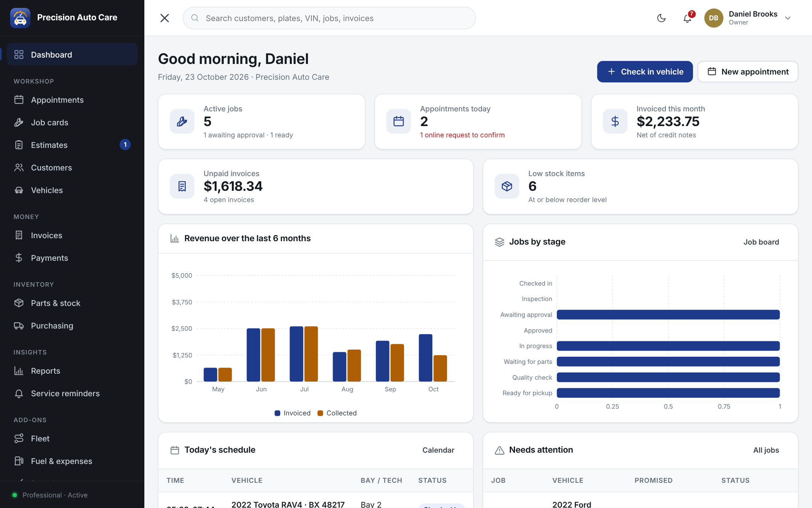Navigate to Customers page
Image resolution: width=812 pixels, height=508 pixels.
click(x=72, y=167)
